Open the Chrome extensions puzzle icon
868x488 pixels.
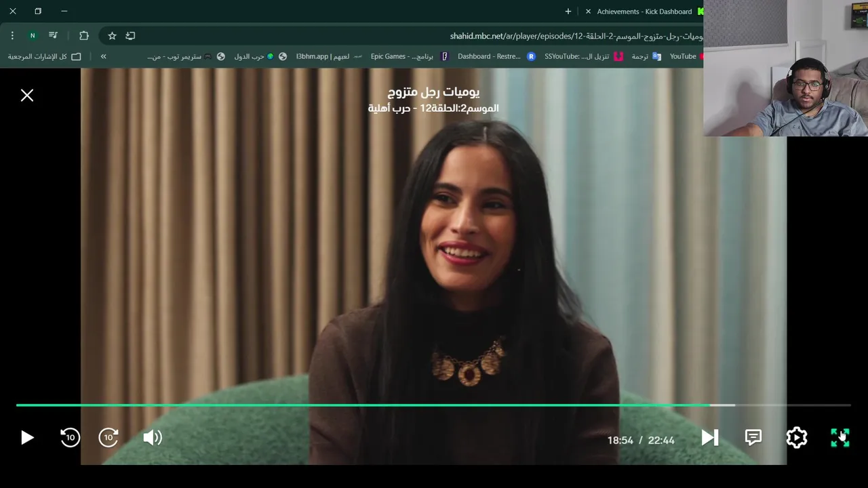pyautogui.click(x=84, y=35)
